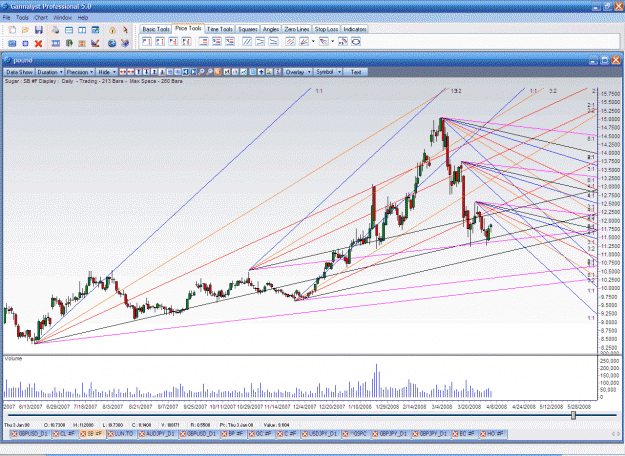Image resolution: width=625 pixels, height=456 pixels.
Task: Select the ellipse tool in Price Tools
Action: pyautogui.click(x=356, y=41)
